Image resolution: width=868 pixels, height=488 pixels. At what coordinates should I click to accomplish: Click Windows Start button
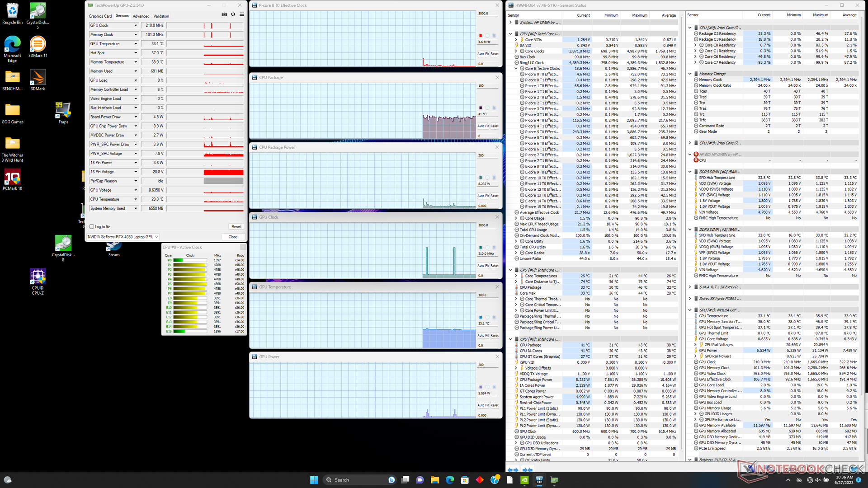[x=314, y=480]
